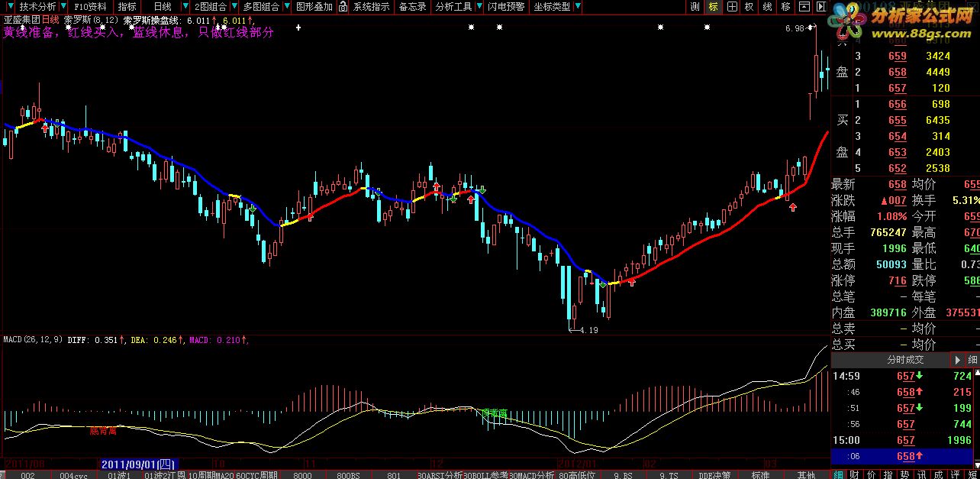This screenshot has height=479, width=980.
Task: Select the DDE决策 bottom tab
Action: pyautogui.click(x=714, y=474)
